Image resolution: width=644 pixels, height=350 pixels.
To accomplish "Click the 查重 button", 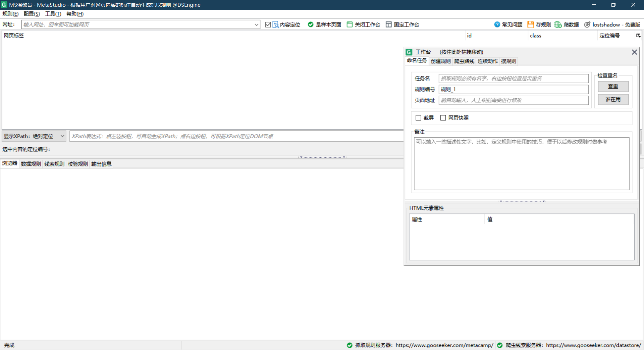I will [x=613, y=87].
